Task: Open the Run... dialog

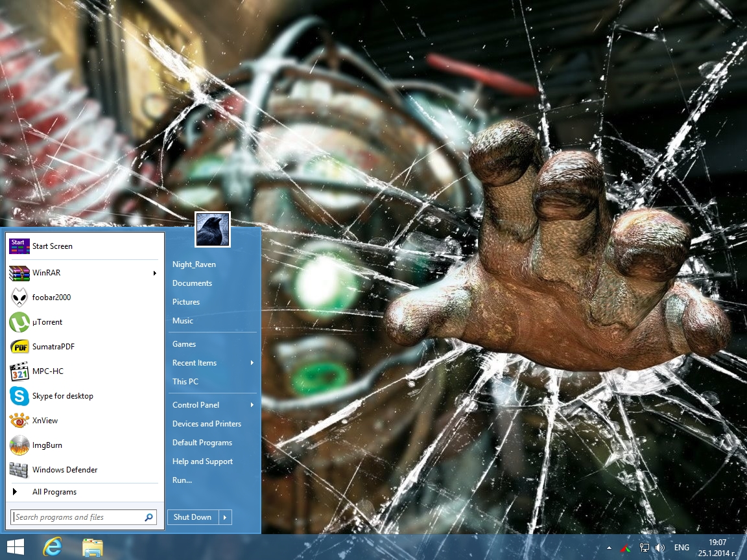Action: point(182,480)
